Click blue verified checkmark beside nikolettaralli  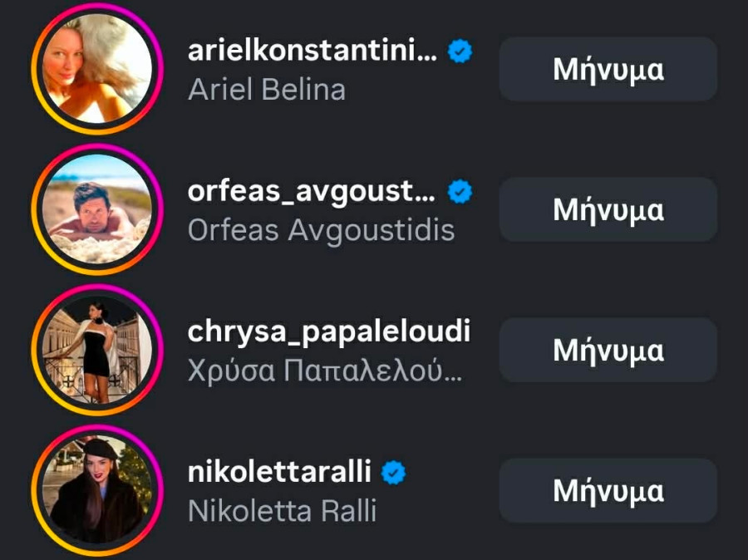tap(394, 472)
